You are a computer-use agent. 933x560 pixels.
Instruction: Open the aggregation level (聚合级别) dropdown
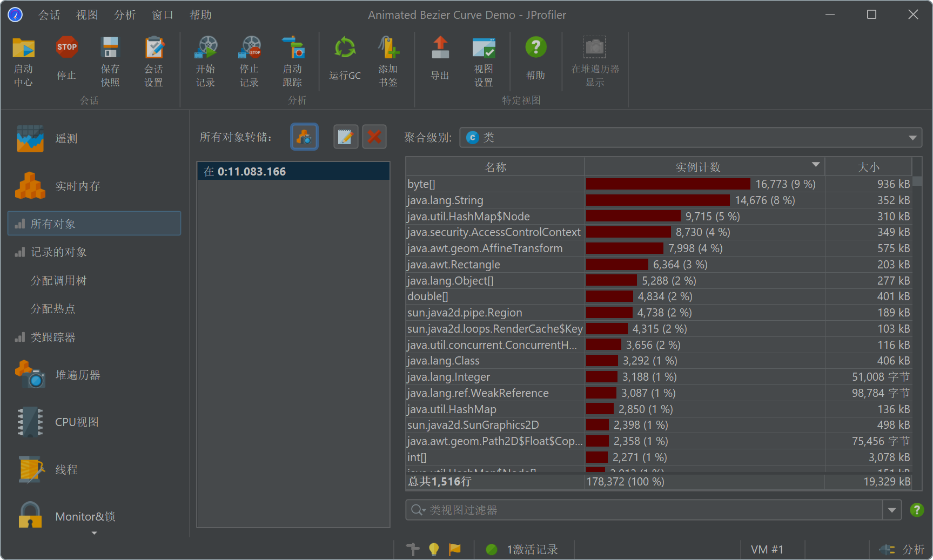coord(690,137)
